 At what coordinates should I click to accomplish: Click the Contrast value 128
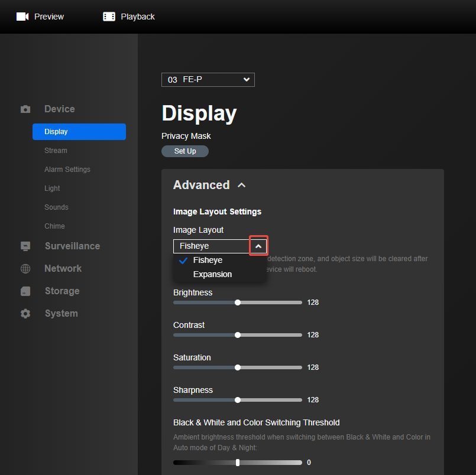coord(313,335)
